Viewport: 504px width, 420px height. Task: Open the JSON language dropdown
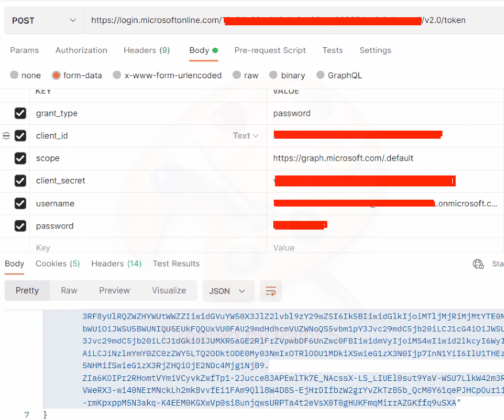click(228, 291)
